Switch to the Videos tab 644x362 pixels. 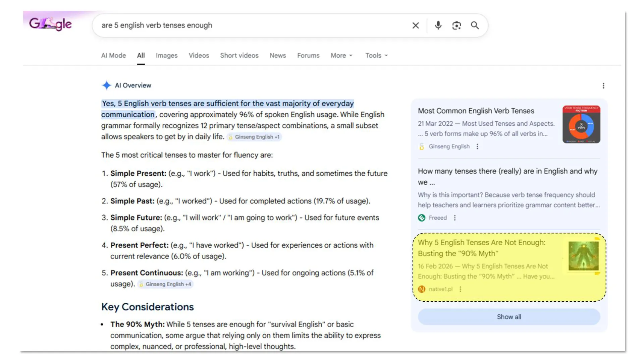pos(199,56)
